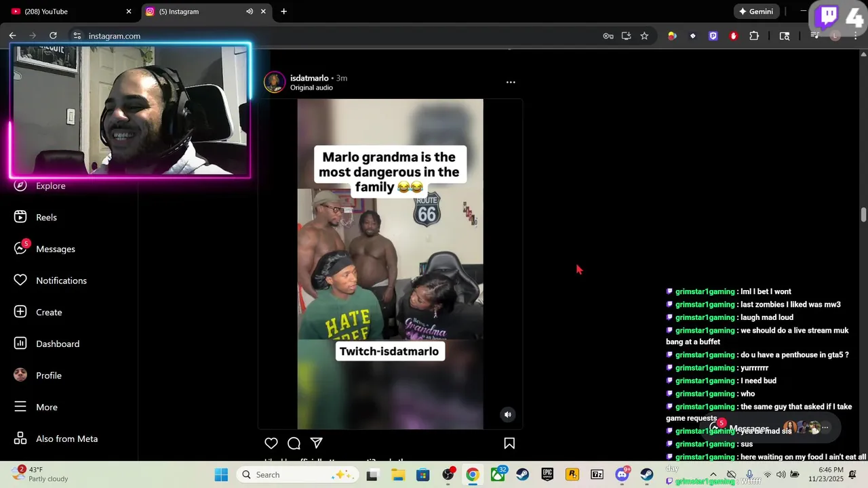
Task: Open Xbox app from the taskbar
Action: coord(498,474)
